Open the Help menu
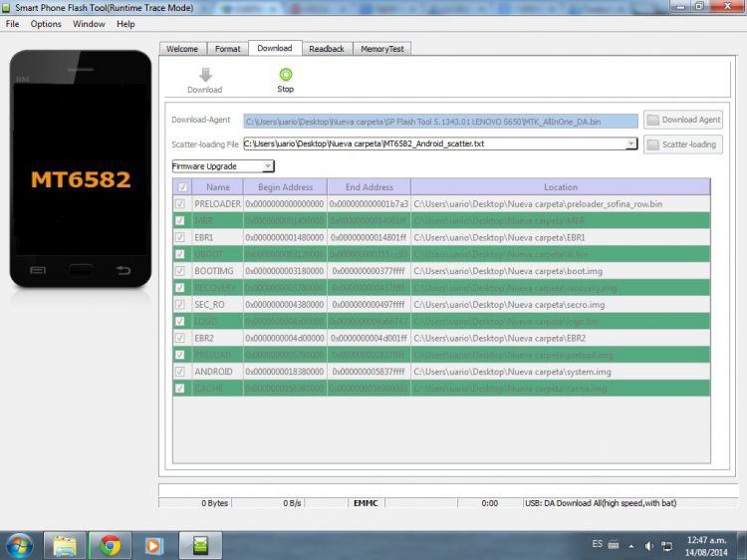This screenshot has height=560, width=747. click(125, 24)
